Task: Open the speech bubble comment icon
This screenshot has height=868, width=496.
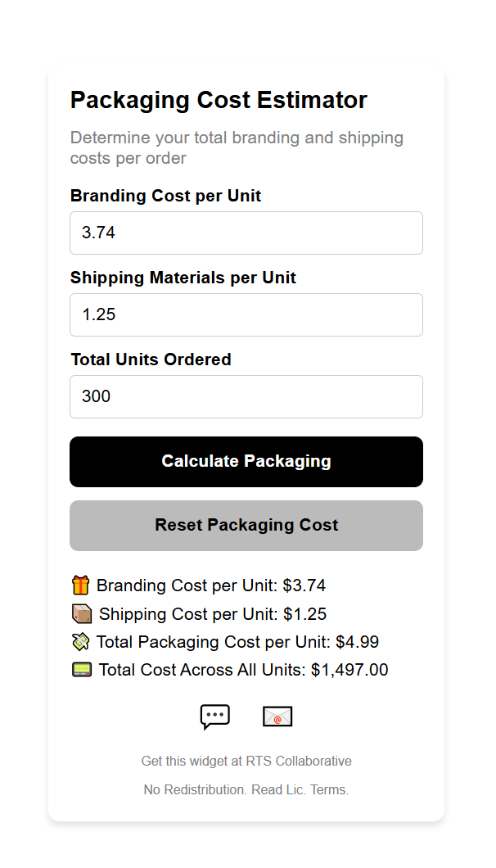Action: 215,715
